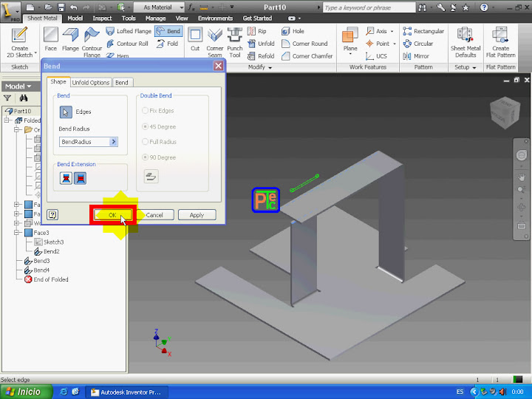Select the Cut tool

click(x=195, y=39)
